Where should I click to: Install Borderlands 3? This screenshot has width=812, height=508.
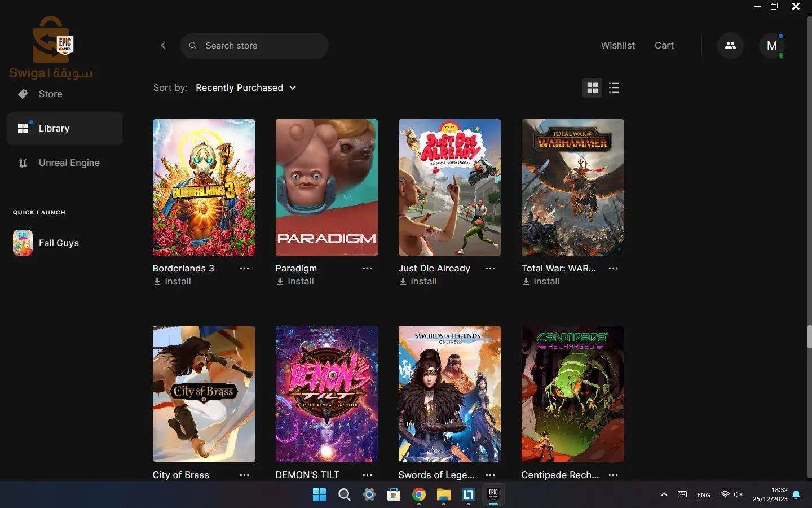click(x=173, y=282)
